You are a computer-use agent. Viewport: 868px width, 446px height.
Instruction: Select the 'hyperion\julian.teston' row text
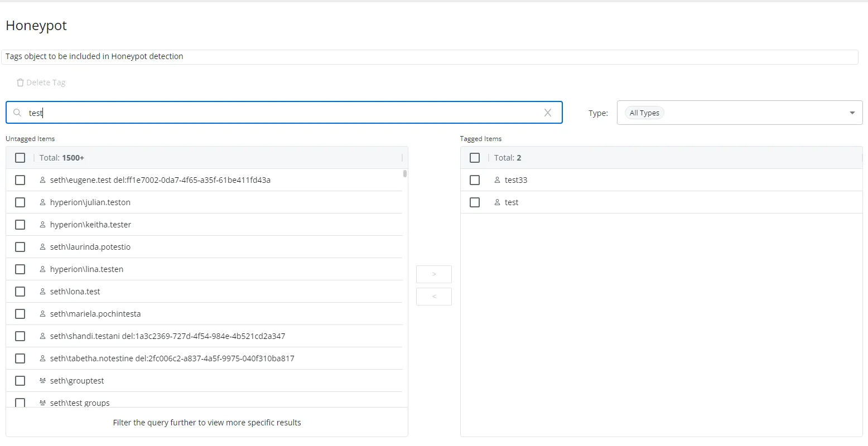pyautogui.click(x=90, y=202)
